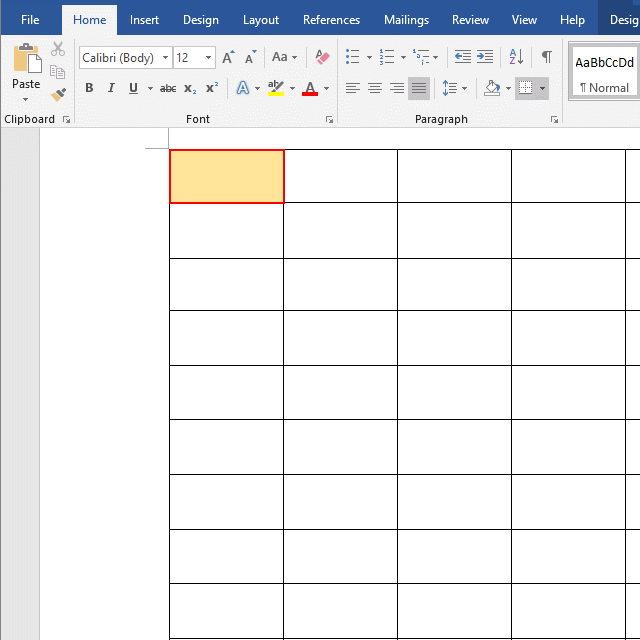Select the Format Painter brush

(58, 95)
